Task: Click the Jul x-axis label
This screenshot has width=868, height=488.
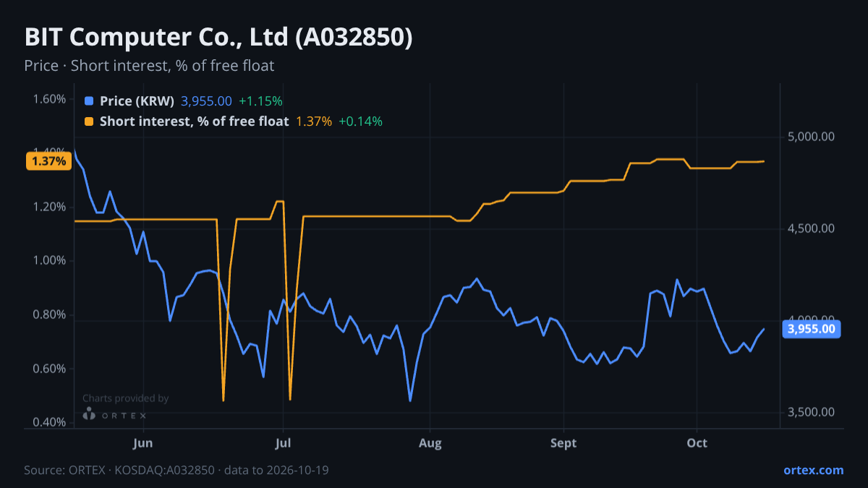Action: [283, 442]
